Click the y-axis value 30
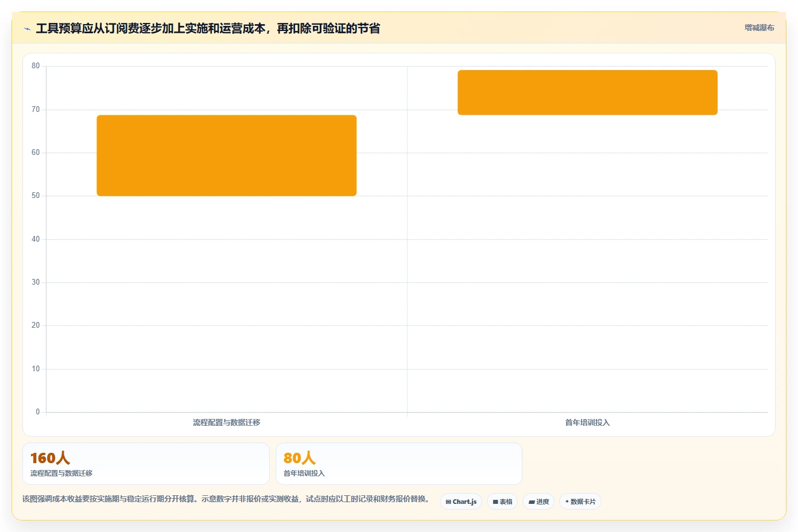 coord(36,282)
